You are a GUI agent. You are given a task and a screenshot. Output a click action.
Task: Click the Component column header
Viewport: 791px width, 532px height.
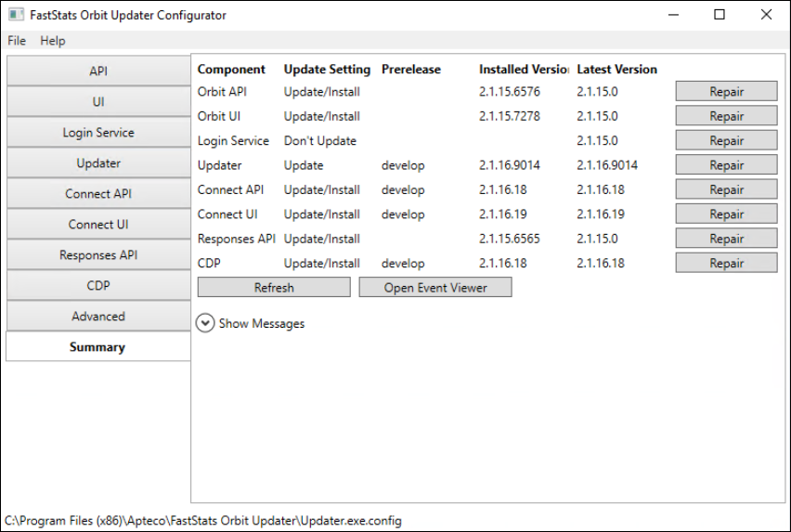coord(231,70)
